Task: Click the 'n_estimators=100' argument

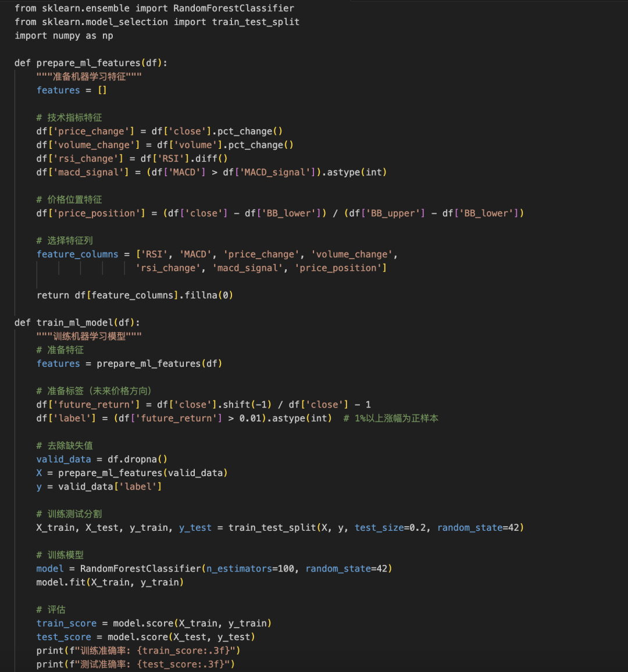Action: 251,569
